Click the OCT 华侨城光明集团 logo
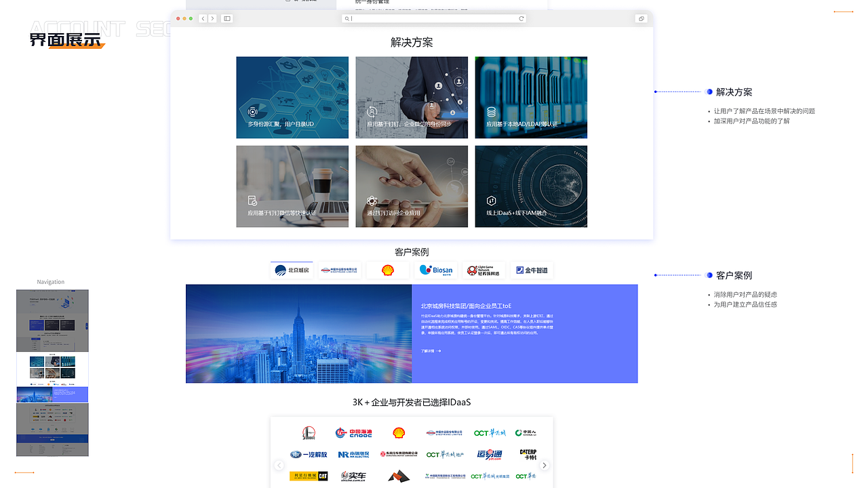868x488 pixels. tap(490, 476)
